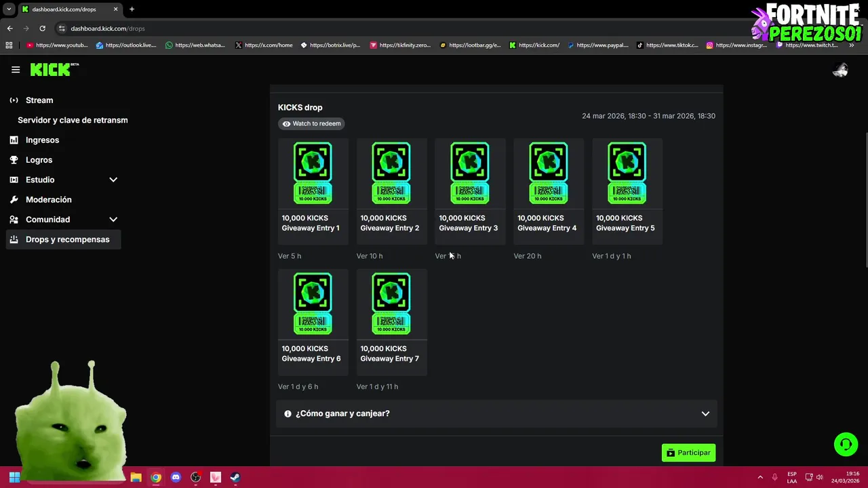Select the Giveaway Entry 7 drop card
This screenshot has height=488, width=868.
tap(391, 322)
